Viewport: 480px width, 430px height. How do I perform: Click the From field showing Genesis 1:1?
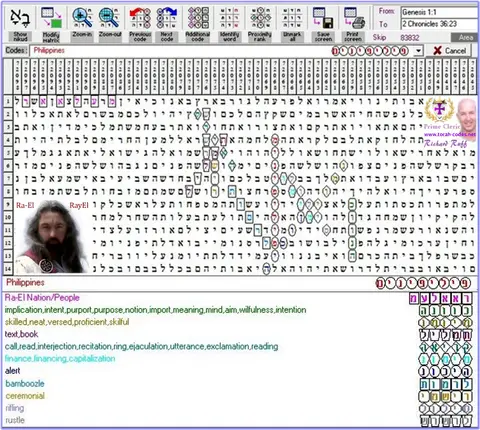coord(439,12)
